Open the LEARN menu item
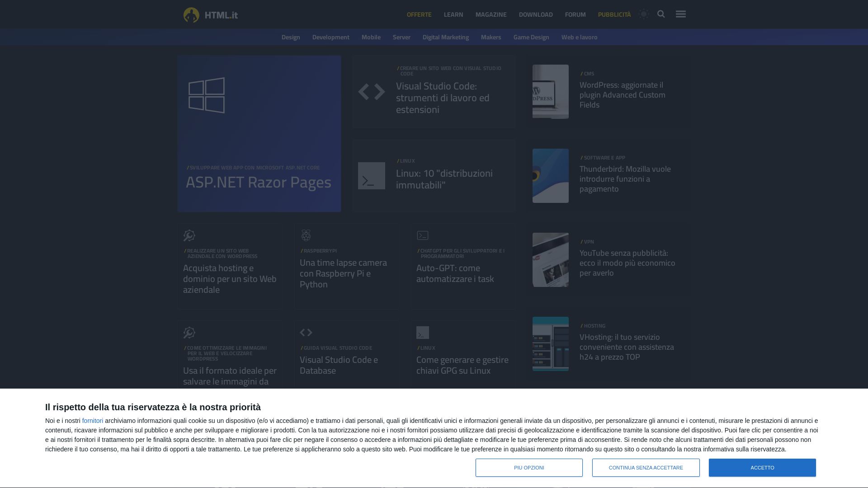The width and height of the screenshot is (868, 488). (453, 14)
